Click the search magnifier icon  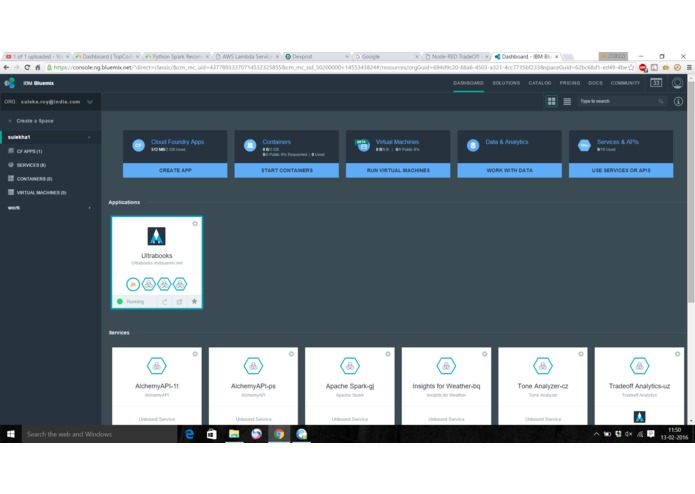coord(660,101)
